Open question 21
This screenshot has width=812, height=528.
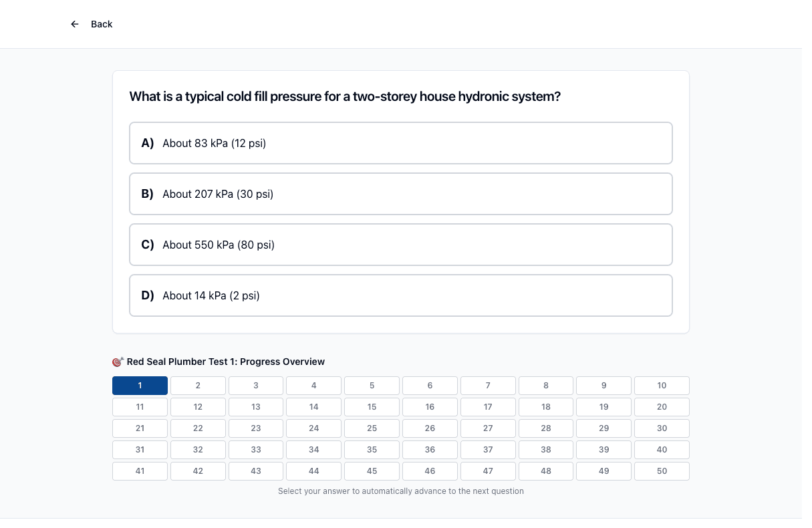(x=140, y=428)
